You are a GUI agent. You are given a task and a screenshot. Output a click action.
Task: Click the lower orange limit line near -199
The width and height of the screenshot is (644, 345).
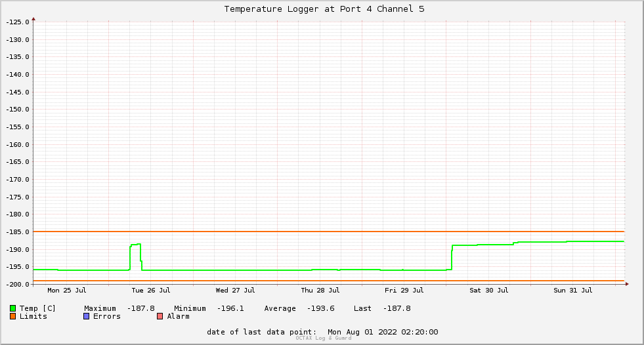[329, 281]
